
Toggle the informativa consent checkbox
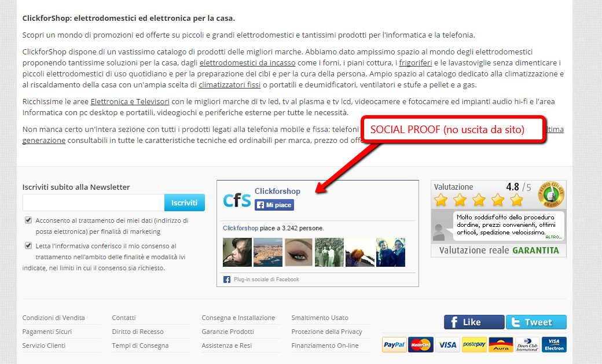click(28, 245)
